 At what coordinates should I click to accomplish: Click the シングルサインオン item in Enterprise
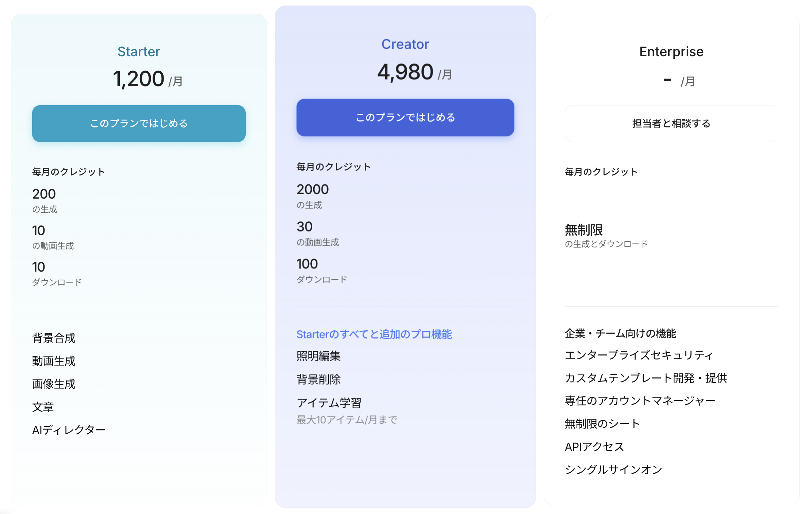pyautogui.click(x=613, y=469)
